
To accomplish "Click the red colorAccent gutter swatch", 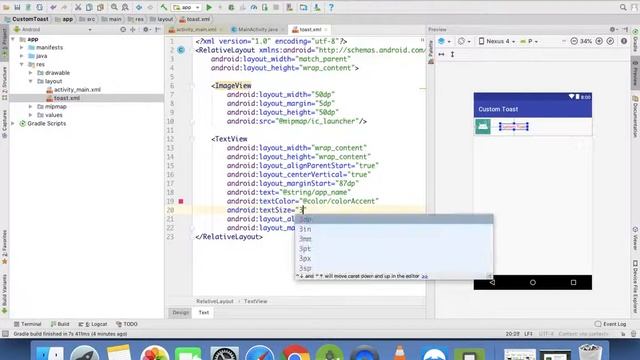I will pos(181,201).
